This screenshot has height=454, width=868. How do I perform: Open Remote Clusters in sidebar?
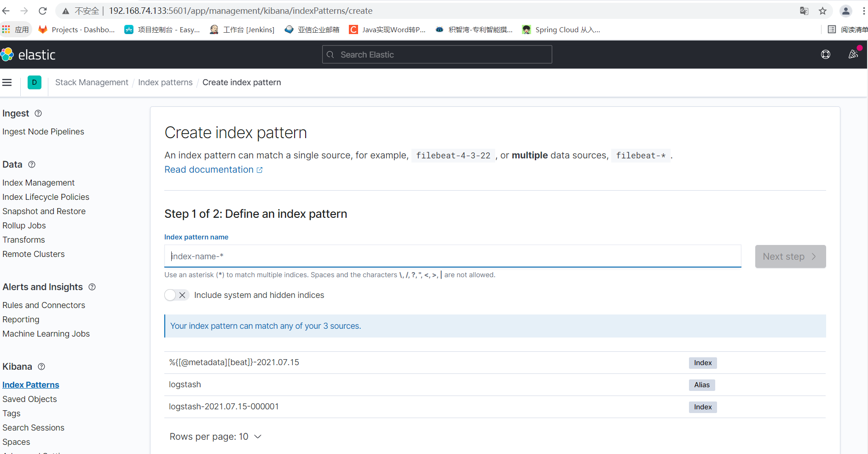point(33,254)
